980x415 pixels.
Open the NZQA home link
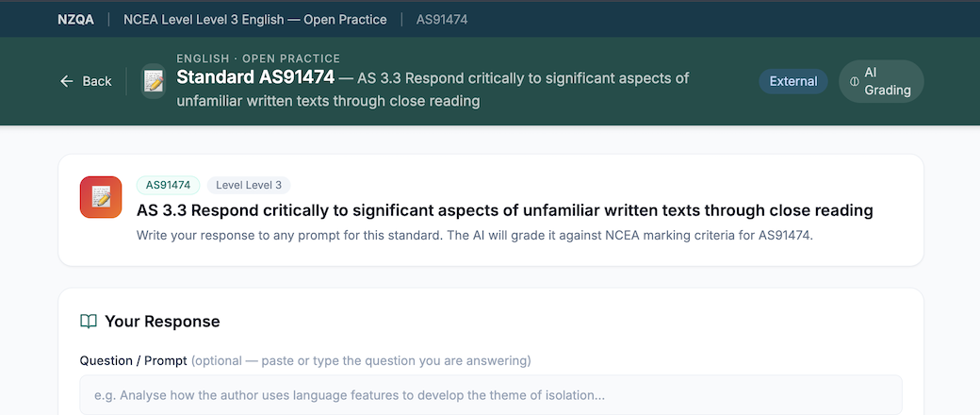[75, 20]
